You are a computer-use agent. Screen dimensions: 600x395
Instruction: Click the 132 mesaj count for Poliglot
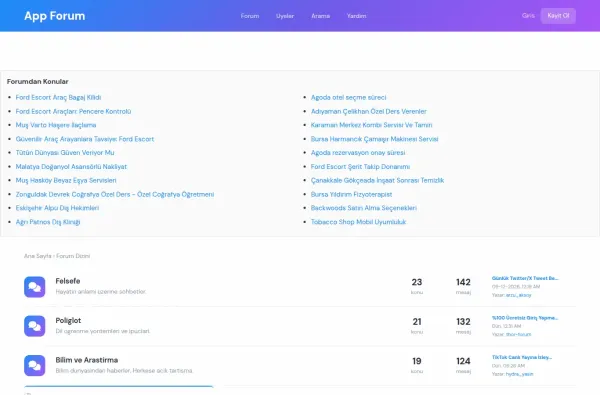click(463, 325)
